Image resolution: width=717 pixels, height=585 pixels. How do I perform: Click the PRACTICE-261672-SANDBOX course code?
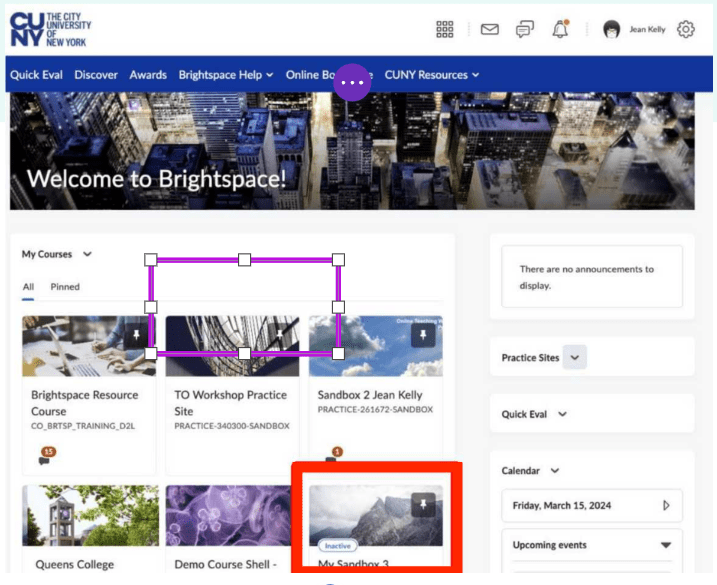pos(375,409)
